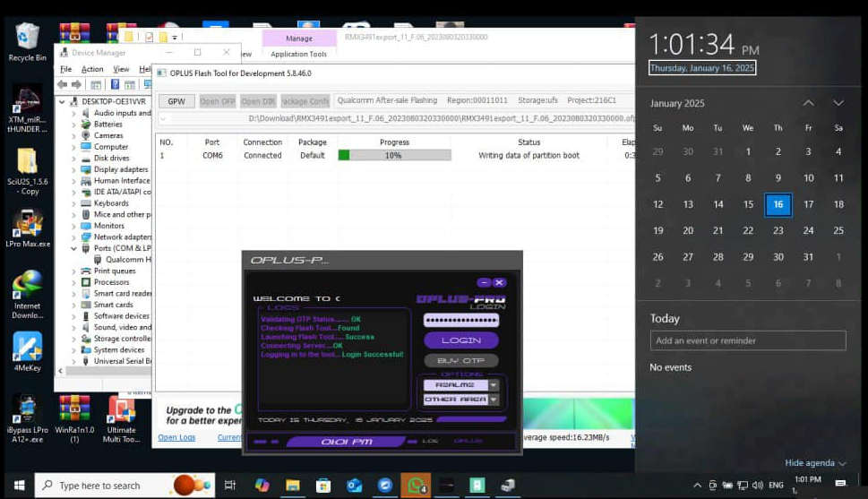Open the XTM_miR tHUNDER desktop shortcut
Viewport: 868px width, 499px height.
[x=27, y=109]
